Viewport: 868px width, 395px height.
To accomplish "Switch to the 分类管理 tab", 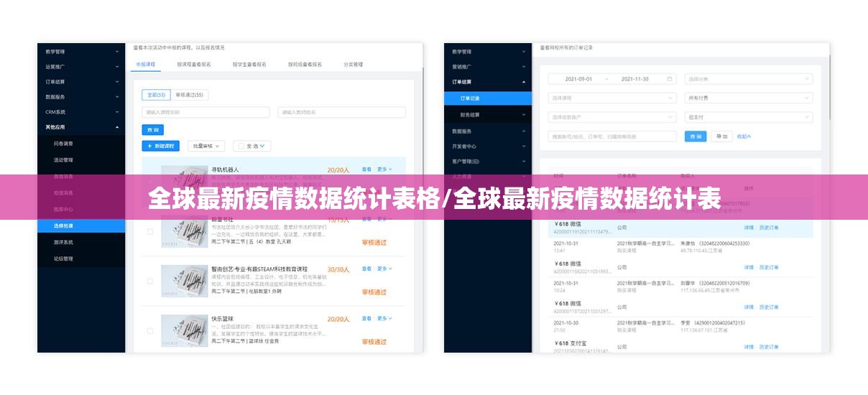I will [353, 64].
